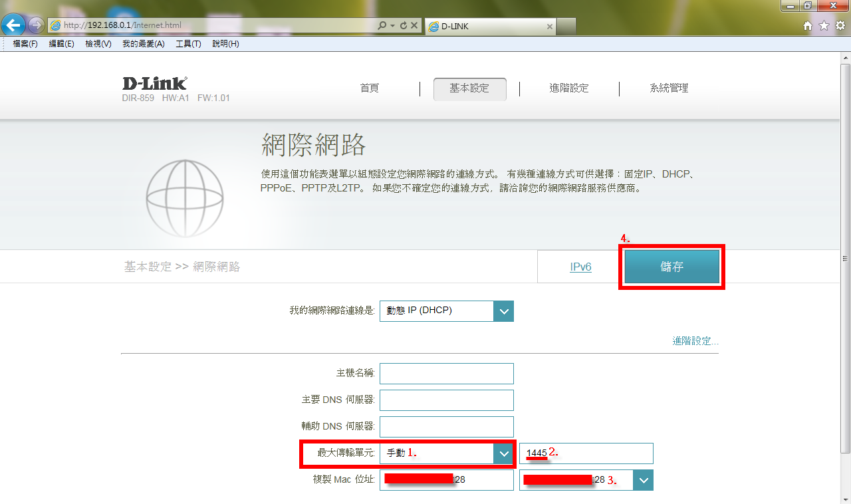Screen dimensions: 851x504
Task: Expand the 動態 IP (DHCP) connection type dropdown
Action: [x=503, y=311]
